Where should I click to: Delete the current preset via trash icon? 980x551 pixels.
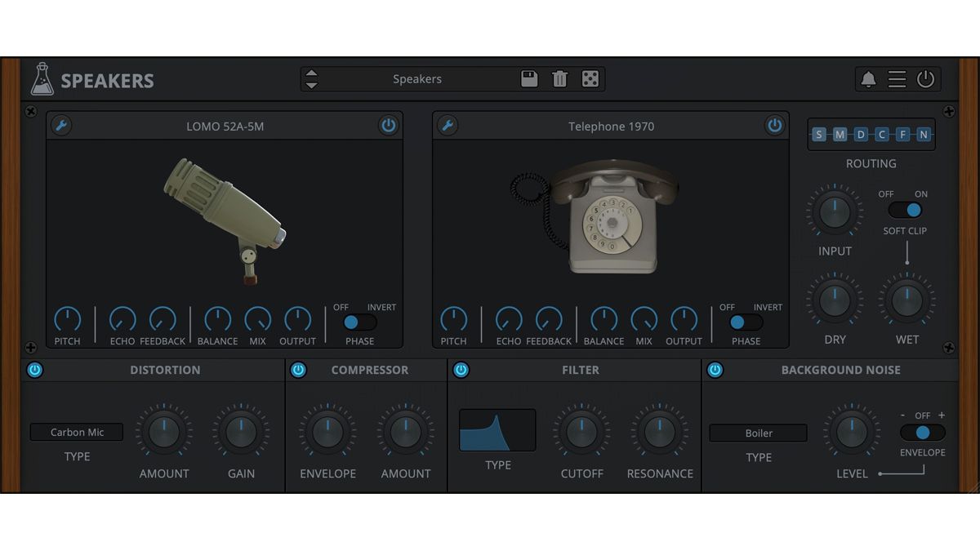(x=559, y=78)
